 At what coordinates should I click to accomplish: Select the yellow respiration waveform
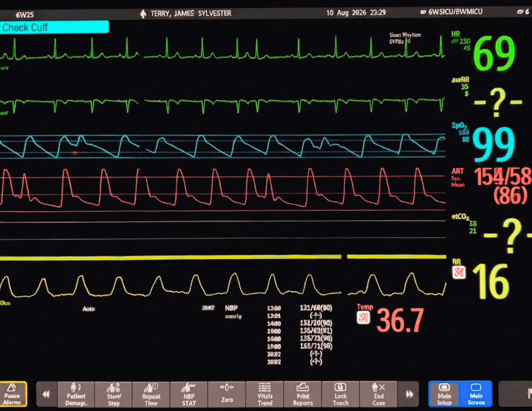pos(223,285)
